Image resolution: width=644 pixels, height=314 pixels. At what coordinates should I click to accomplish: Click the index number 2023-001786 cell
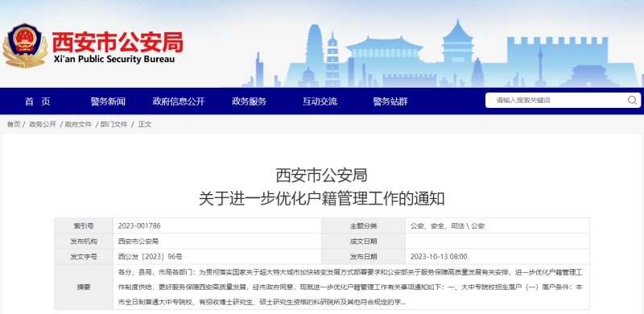point(217,225)
